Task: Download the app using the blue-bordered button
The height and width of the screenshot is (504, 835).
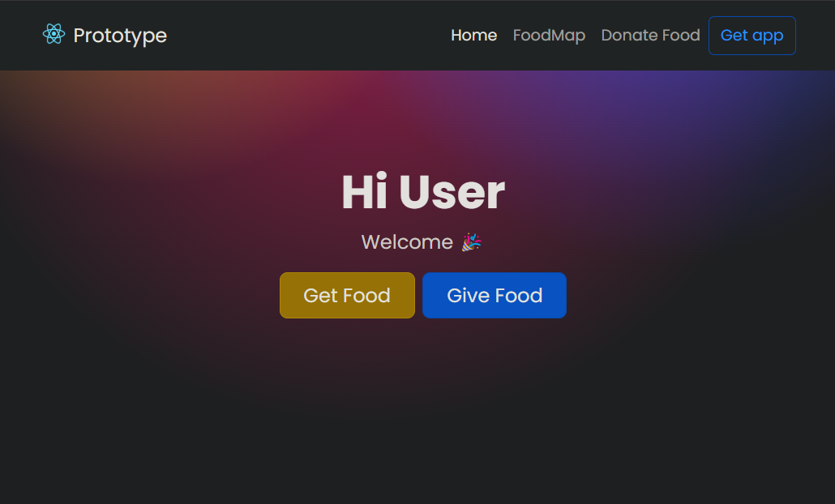Action: point(752,36)
